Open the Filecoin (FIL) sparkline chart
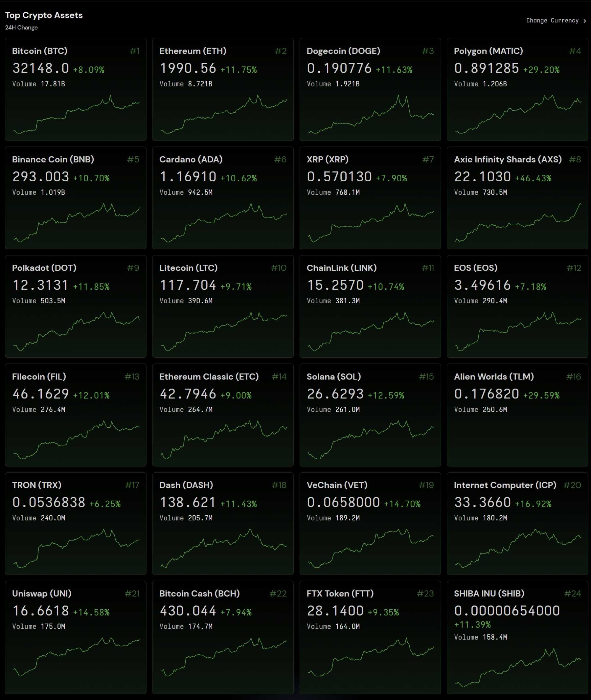Screen dimensions: 591x700 tap(76, 440)
